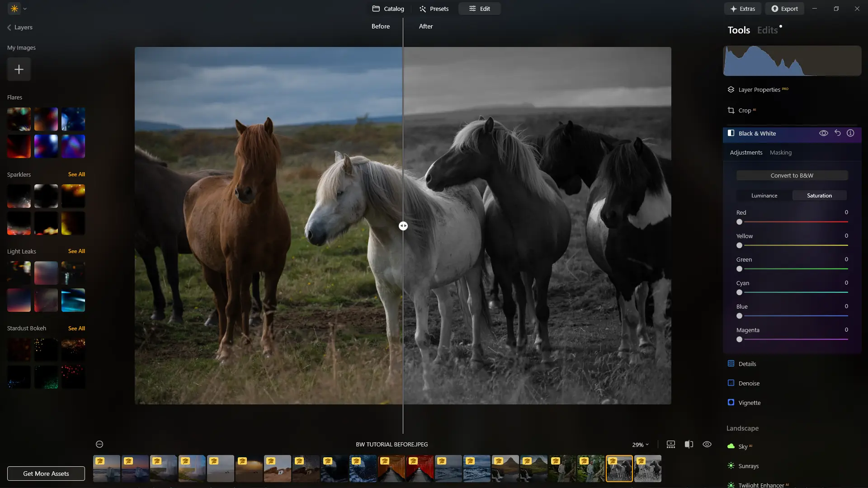
Task: Open the 29% zoom level dropdown
Action: click(640, 445)
